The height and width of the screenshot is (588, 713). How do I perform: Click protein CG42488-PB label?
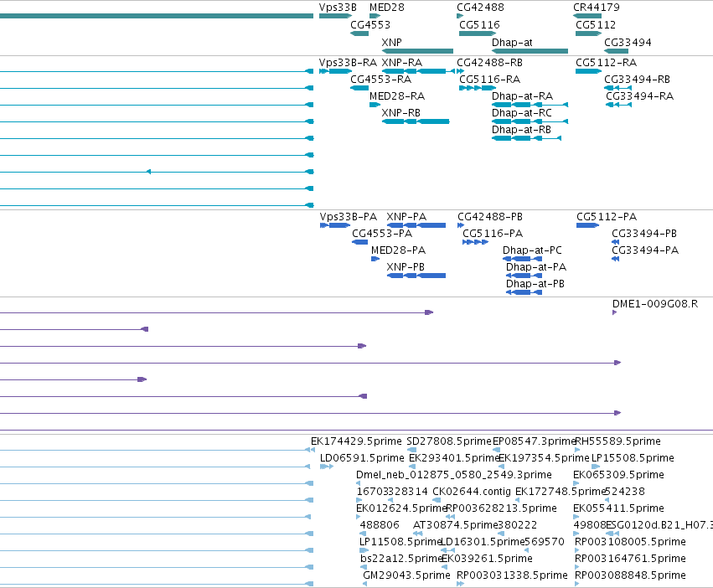coord(490,216)
